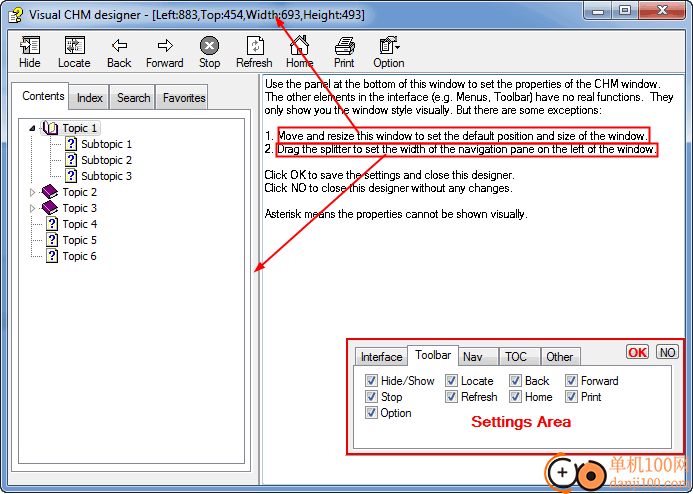Click the Hide toolbar icon
Image resolution: width=693 pixels, height=494 pixels.
pyautogui.click(x=30, y=46)
